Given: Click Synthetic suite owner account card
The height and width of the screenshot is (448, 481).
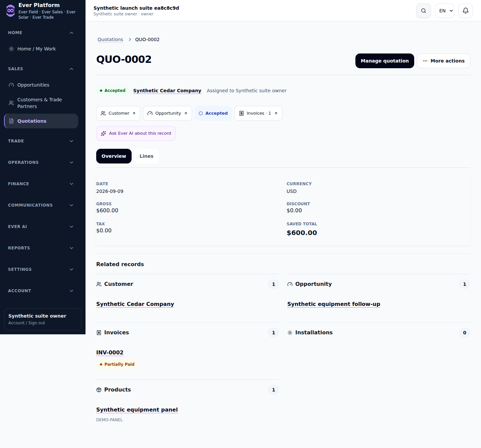Looking at the screenshot, I should (43, 319).
